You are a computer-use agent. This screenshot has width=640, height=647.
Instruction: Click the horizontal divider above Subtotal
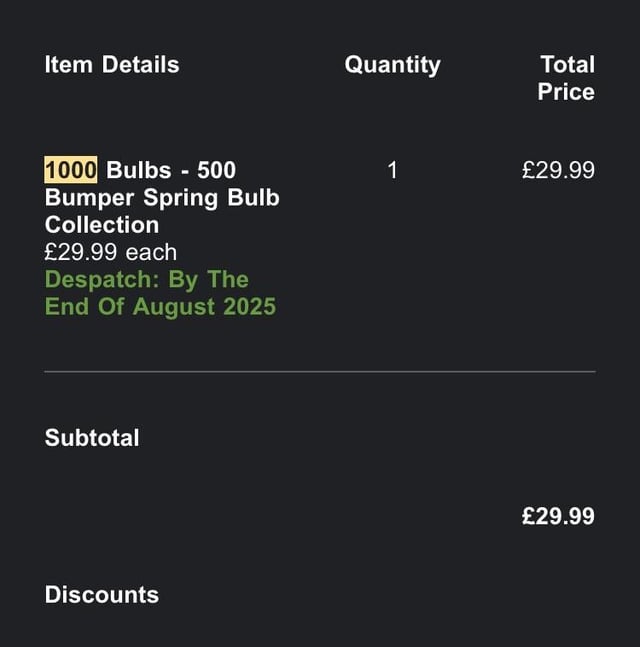click(320, 372)
